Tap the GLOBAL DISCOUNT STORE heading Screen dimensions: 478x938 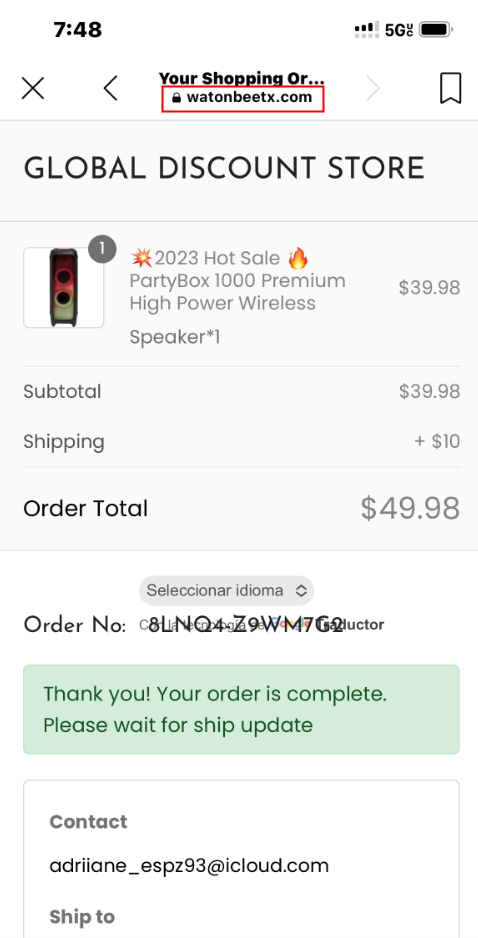click(224, 169)
